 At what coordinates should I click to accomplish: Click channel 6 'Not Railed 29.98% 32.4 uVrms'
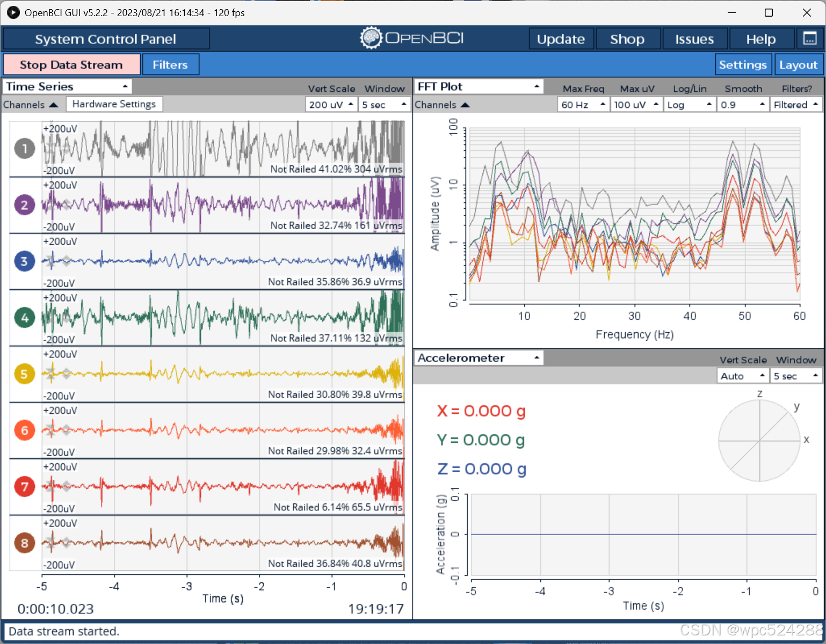[x=335, y=451]
